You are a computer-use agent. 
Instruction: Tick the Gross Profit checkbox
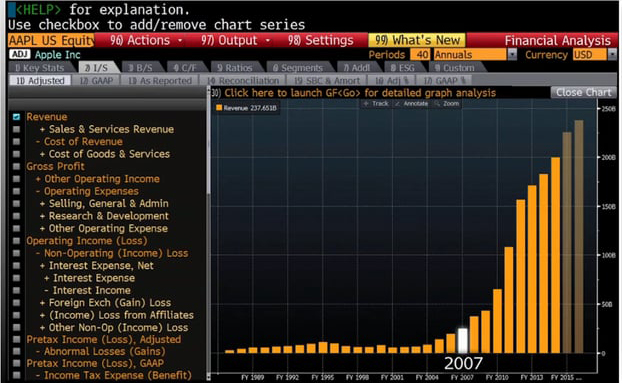16,167
